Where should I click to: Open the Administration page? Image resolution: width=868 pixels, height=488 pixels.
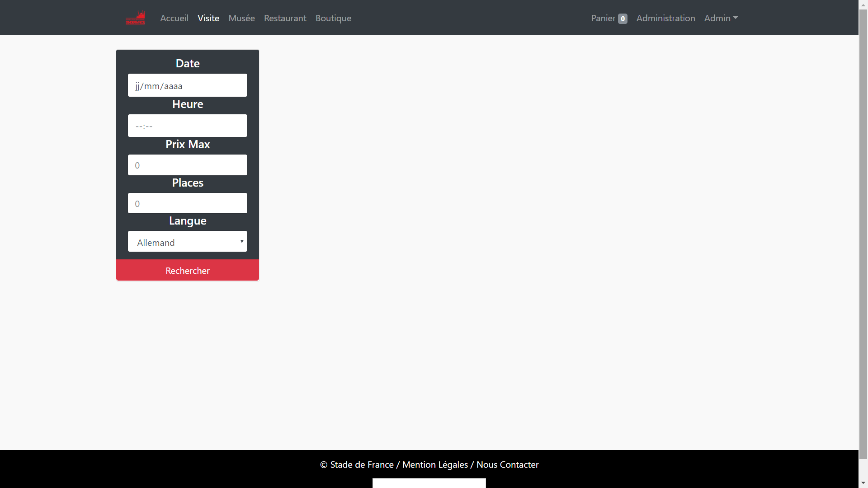tap(665, 18)
